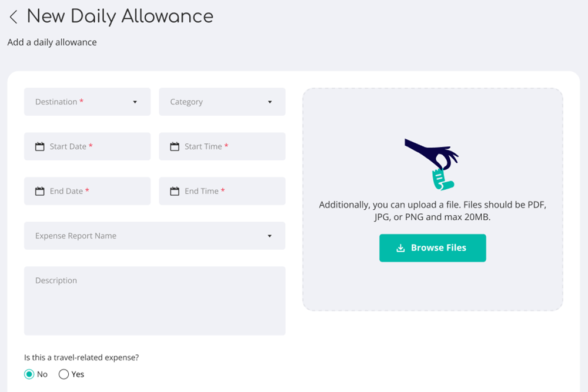Open the Destination dropdown

pyautogui.click(x=87, y=102)
